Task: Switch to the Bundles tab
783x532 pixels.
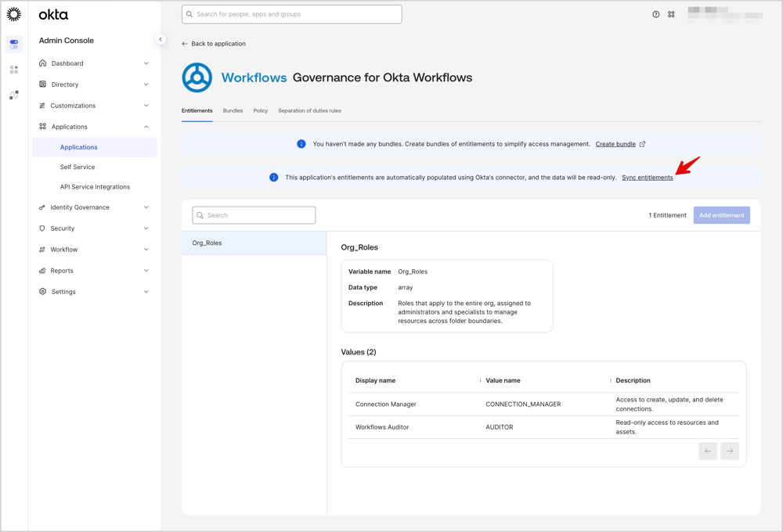Action: [x=233, y=111]
